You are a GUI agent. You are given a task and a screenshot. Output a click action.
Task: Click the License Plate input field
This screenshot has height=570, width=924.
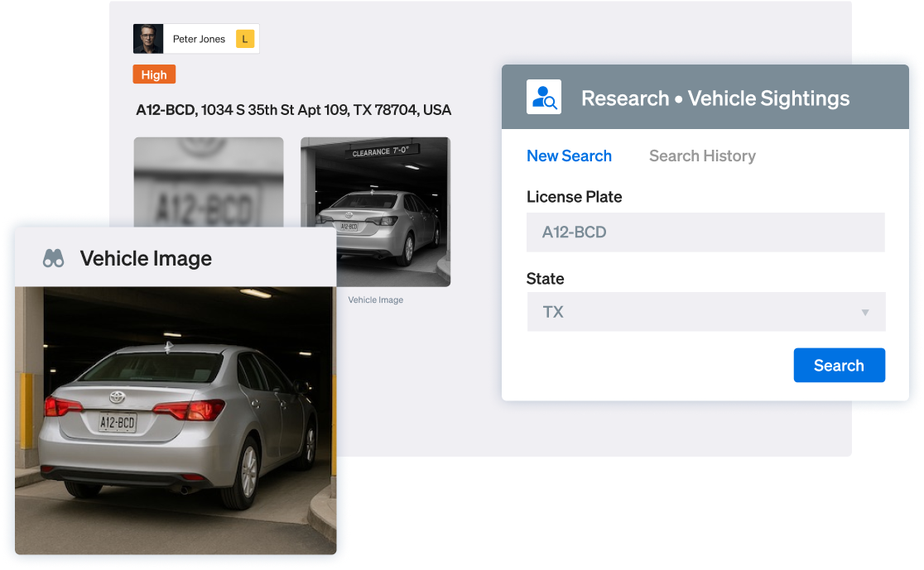pos(705,232)
